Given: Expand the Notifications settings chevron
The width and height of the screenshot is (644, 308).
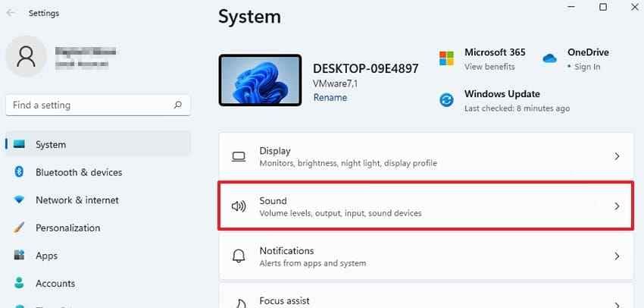Looking at the screenshot, I should click(x=617, y=256).
